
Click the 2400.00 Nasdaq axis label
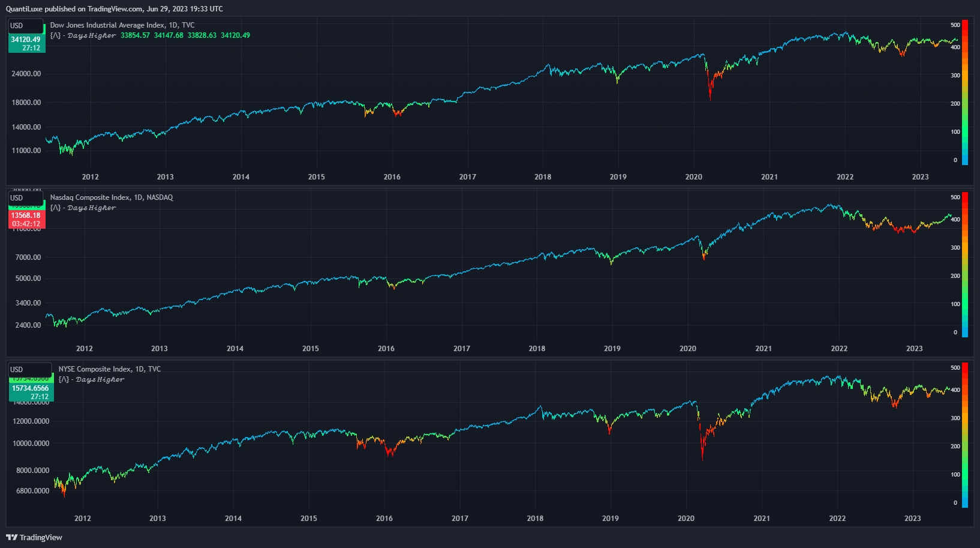click(x=28, y=325)
